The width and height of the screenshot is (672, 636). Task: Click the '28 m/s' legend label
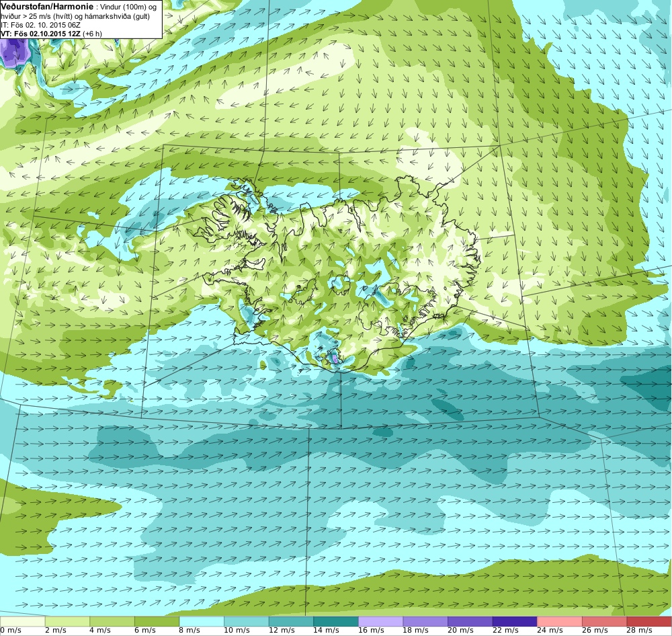click(x=640, y=631)
